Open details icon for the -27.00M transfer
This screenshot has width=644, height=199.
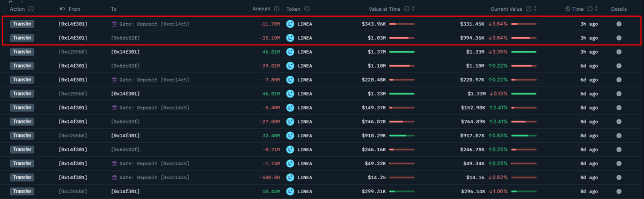[x=619, y=122]
